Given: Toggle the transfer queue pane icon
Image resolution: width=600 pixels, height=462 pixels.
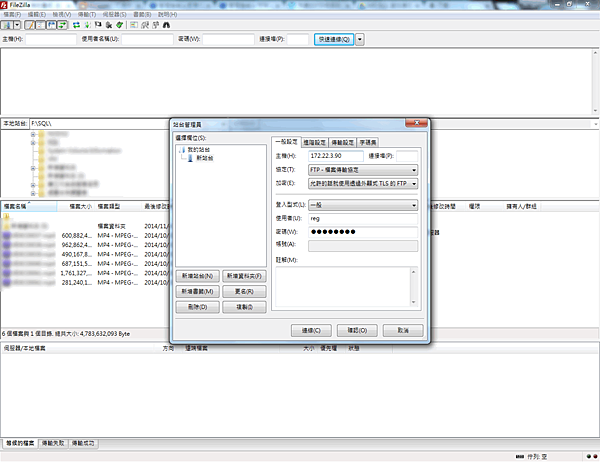Looking at the screenshot, I should tap(64, 24).
